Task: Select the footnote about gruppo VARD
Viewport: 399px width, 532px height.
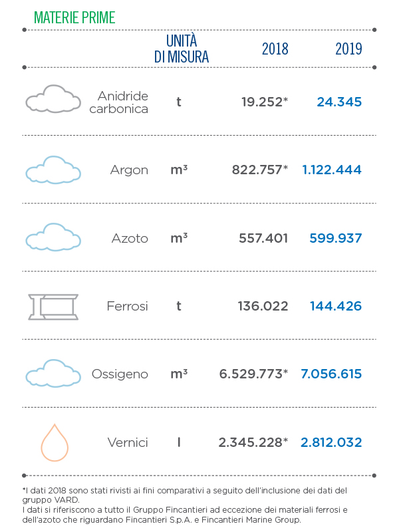Action: click(x=185, y=495)
